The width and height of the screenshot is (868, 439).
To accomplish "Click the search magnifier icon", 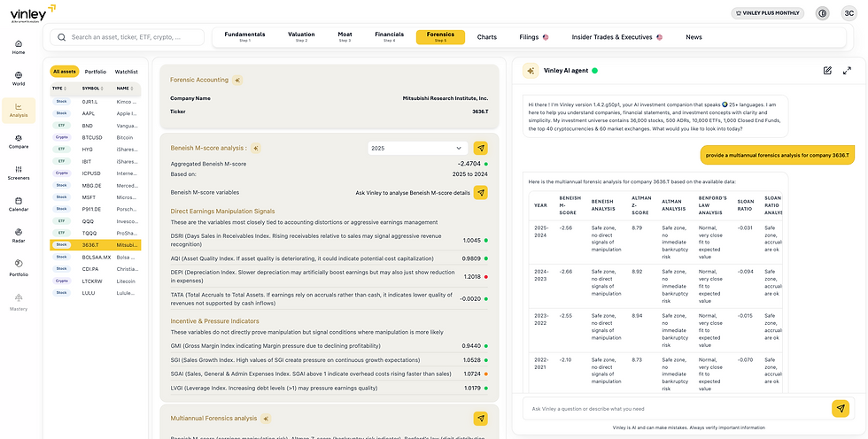I will pos(61,37).
